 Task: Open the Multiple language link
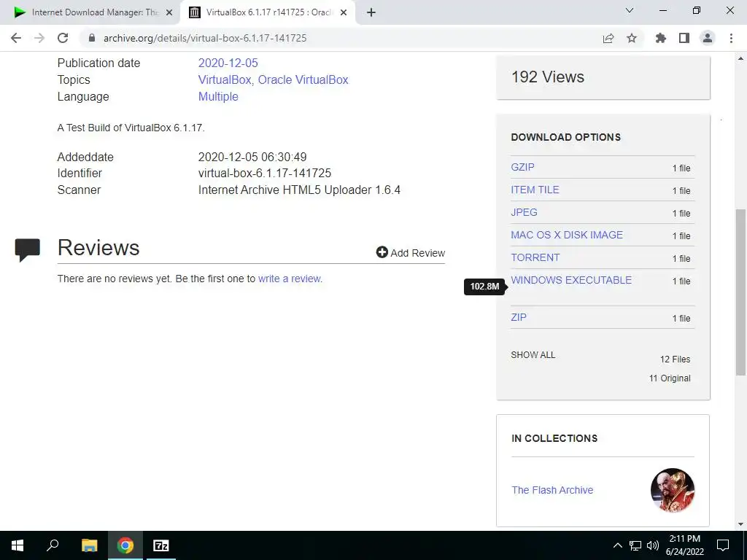[x=218, y=96]
